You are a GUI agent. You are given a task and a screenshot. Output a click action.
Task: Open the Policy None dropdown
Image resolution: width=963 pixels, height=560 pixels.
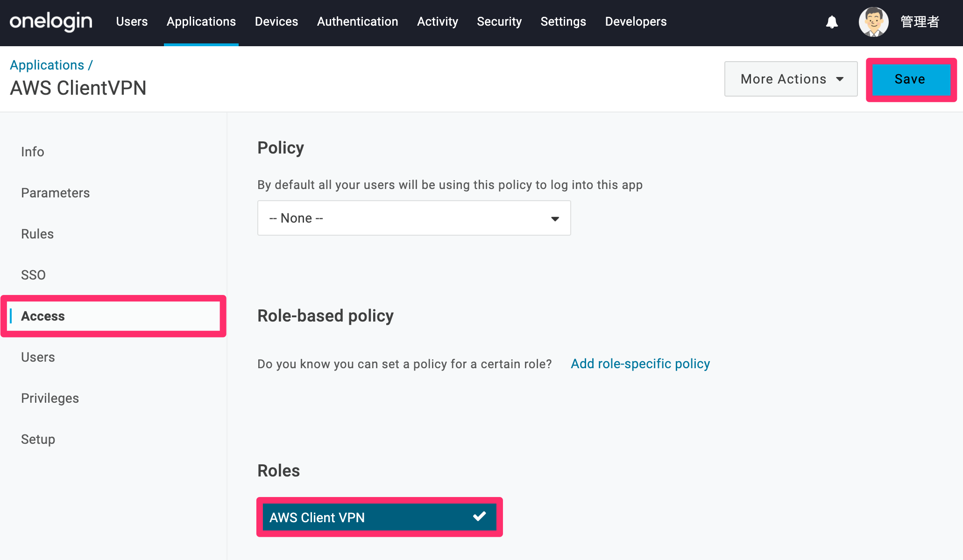tap(414, 218)
